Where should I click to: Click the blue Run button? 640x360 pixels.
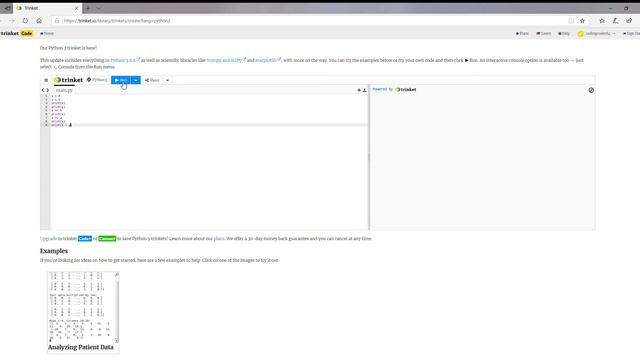(x=121, y=80)
